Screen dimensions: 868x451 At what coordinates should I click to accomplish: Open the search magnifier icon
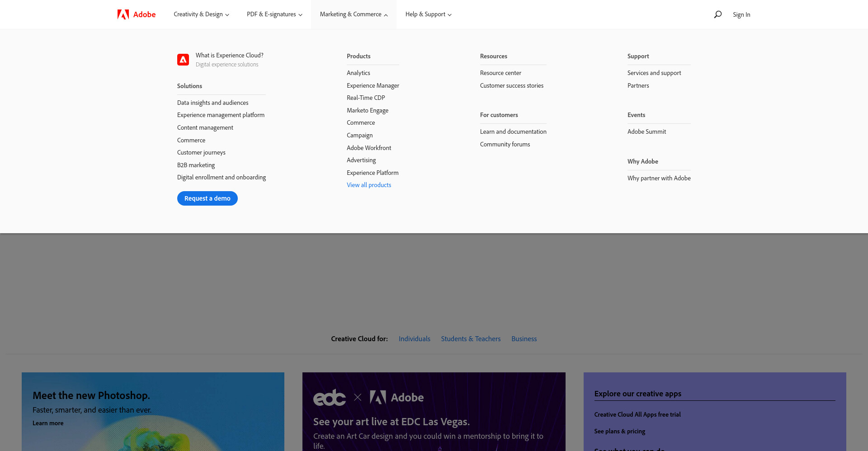coord(717,14)
